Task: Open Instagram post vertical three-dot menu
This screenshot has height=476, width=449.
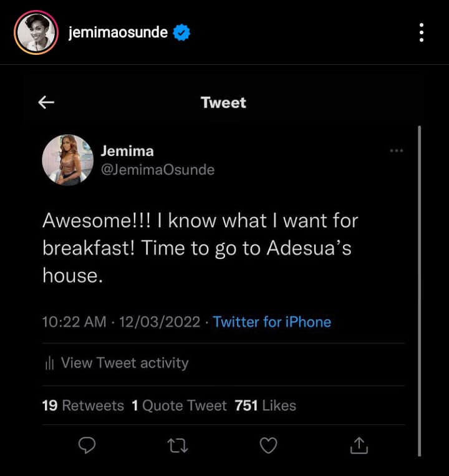Action: 422,32
